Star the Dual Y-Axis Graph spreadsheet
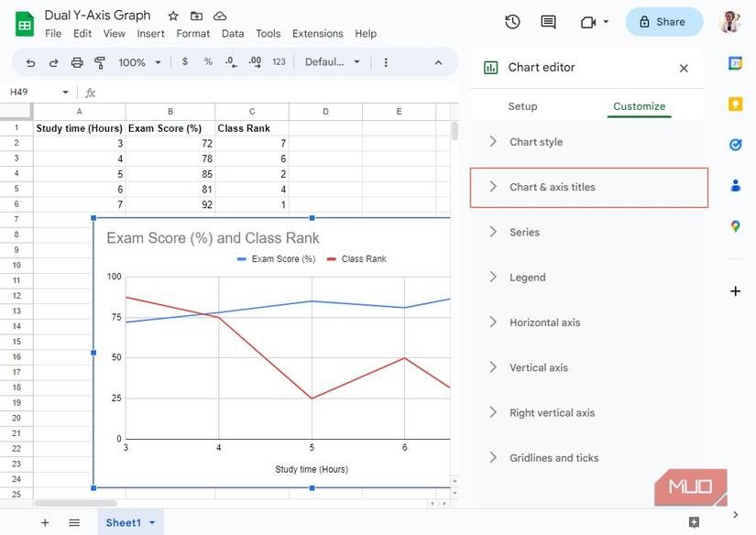 point(172,15)
